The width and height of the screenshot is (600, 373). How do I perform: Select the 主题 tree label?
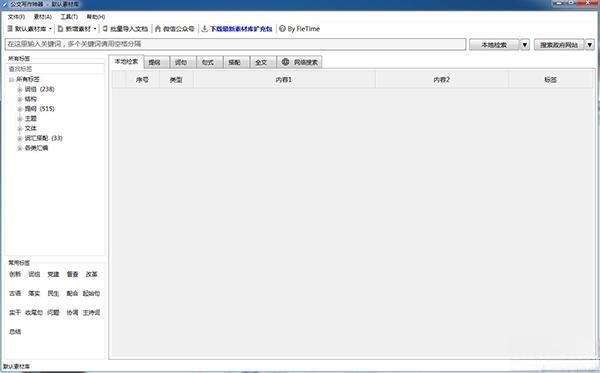31,118
